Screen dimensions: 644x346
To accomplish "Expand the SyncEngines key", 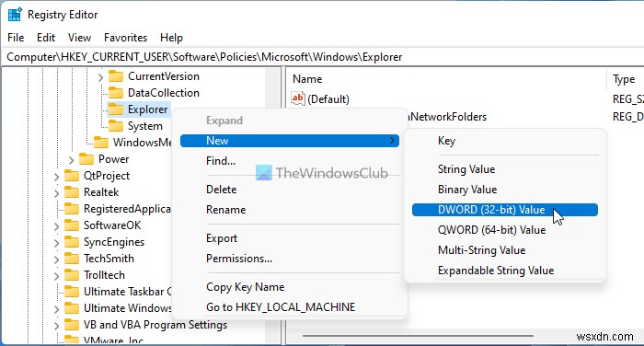I will [x=56, y=242].
